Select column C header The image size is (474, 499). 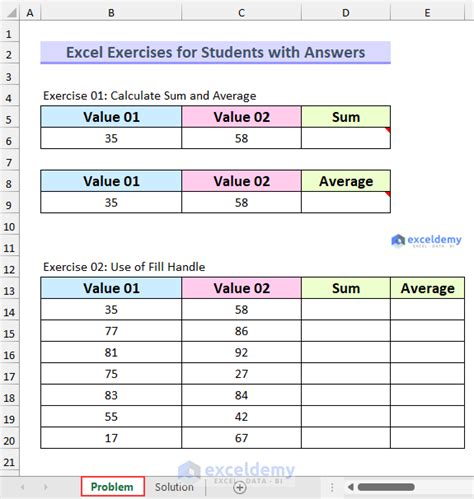click(x=241, y=13)
